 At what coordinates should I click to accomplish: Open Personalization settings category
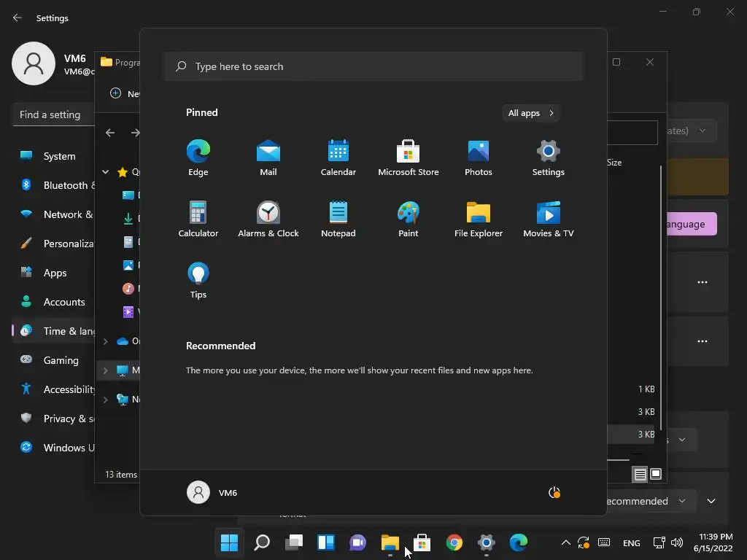coord(53,244)
